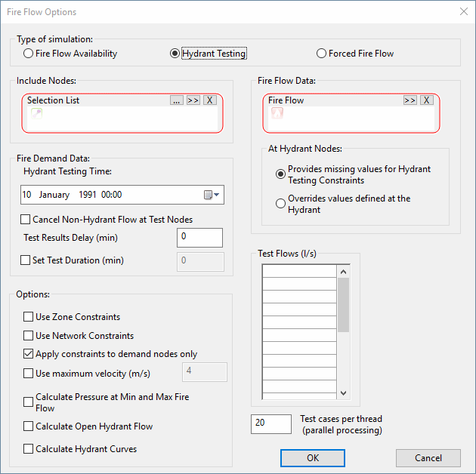Click Test Flows scrollbar down arrow
This screenshot has width=476, height=474.
(344, 393)
